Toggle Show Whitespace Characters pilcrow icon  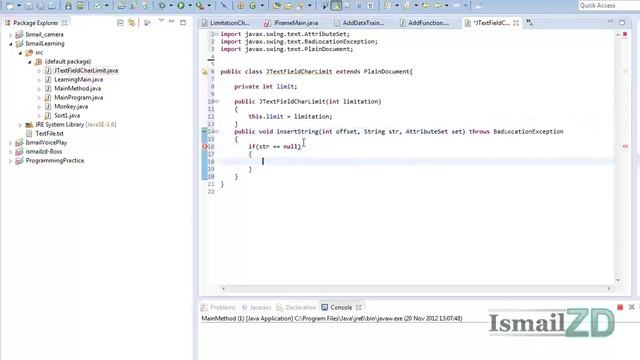tap(370, 6)
